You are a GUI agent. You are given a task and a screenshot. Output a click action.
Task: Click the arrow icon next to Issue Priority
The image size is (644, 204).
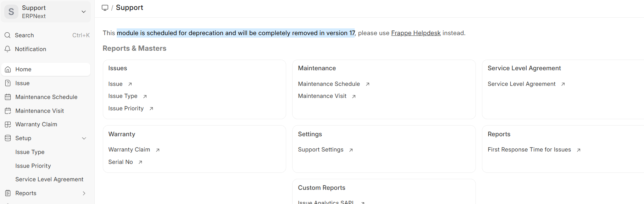[151, 109]
